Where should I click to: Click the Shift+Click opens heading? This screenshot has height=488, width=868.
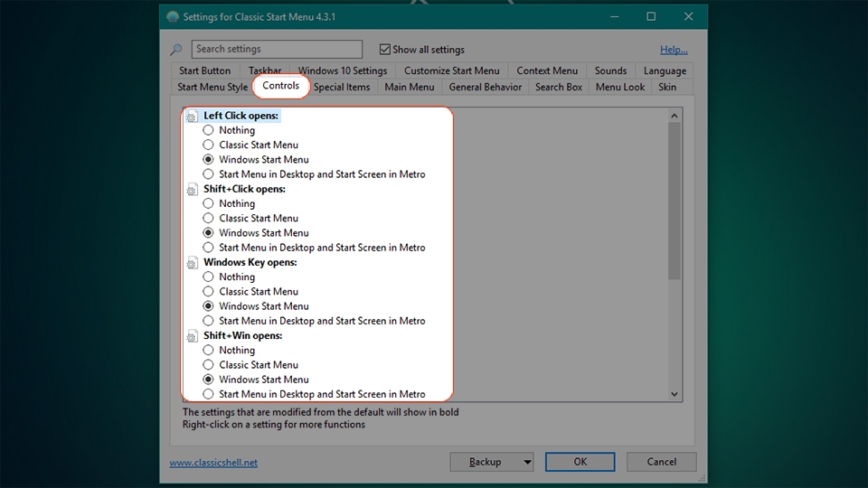point(245,189)
